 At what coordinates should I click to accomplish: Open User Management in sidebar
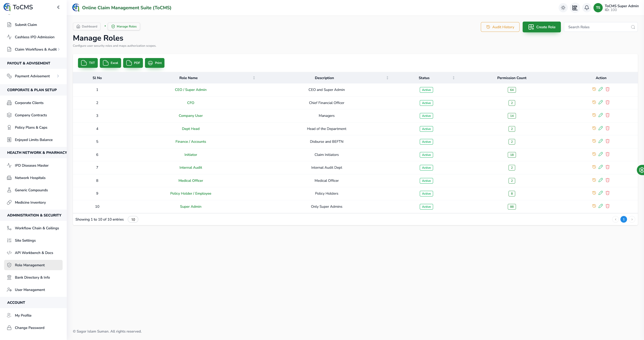coord(33,290)
